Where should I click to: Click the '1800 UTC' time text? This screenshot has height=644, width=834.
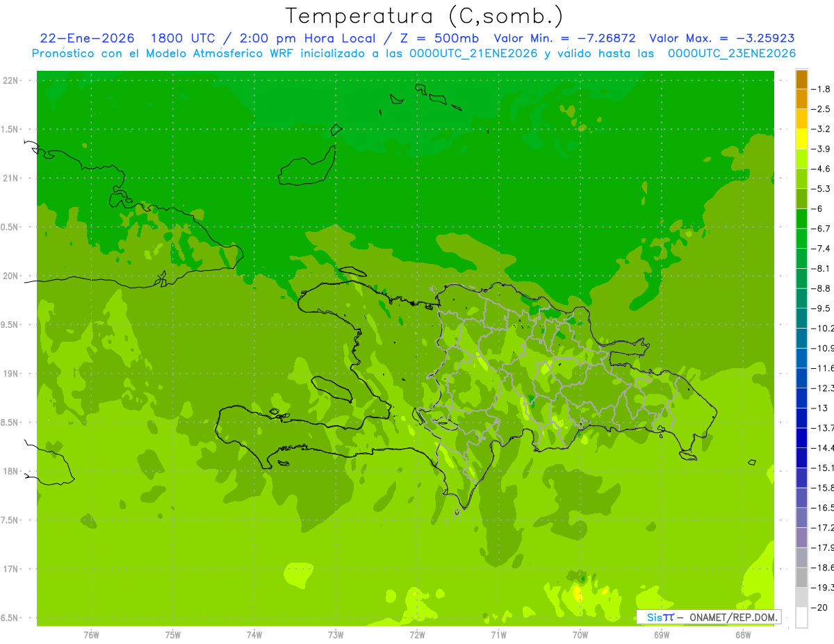(x=183, y=38)
